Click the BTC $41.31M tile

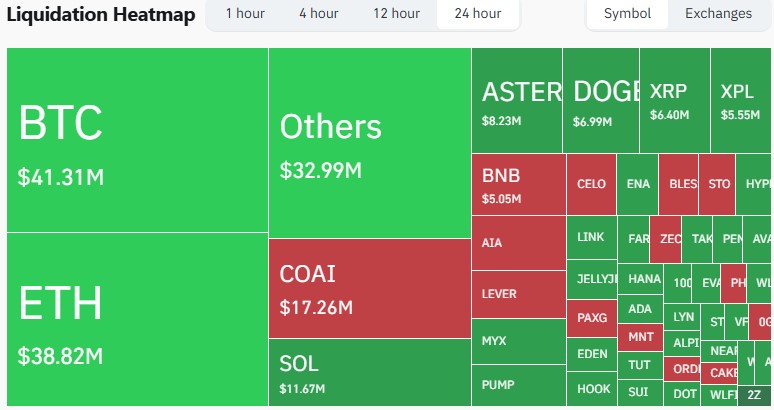(137, 140)
